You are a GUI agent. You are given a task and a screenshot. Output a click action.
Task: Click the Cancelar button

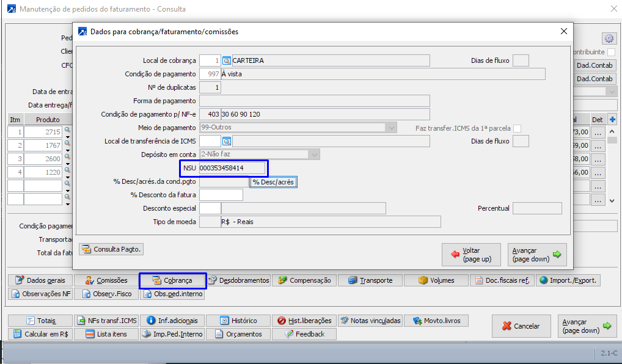(x=521, y=326)
